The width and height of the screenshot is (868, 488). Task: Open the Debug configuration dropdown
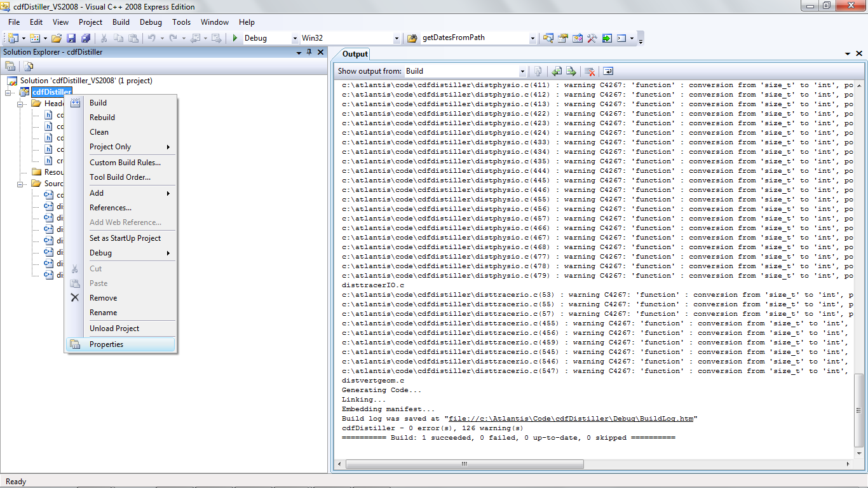(x=294, y=38)
